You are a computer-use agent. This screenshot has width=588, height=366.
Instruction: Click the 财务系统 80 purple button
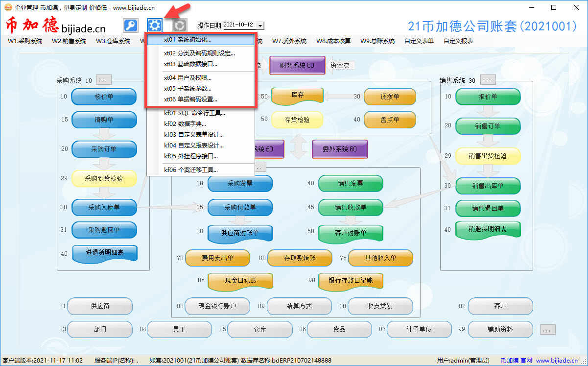(x=297, y=65)
